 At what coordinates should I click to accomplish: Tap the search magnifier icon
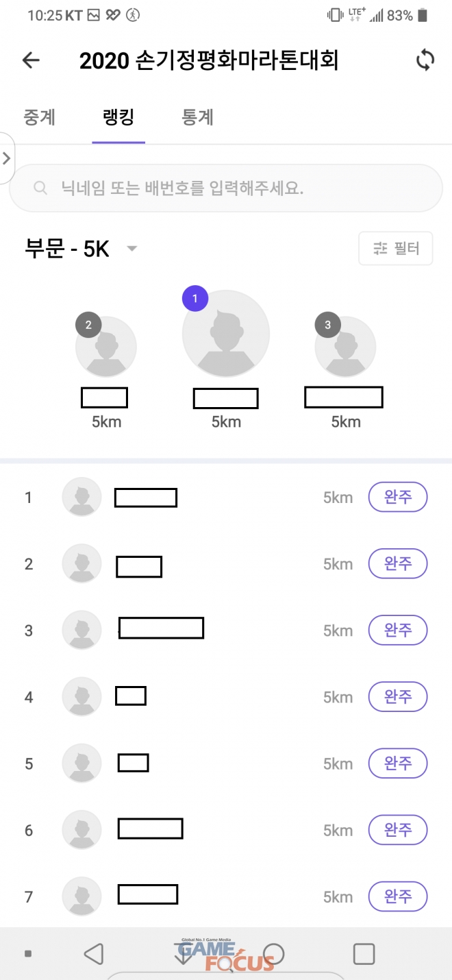tap(40, 188)
